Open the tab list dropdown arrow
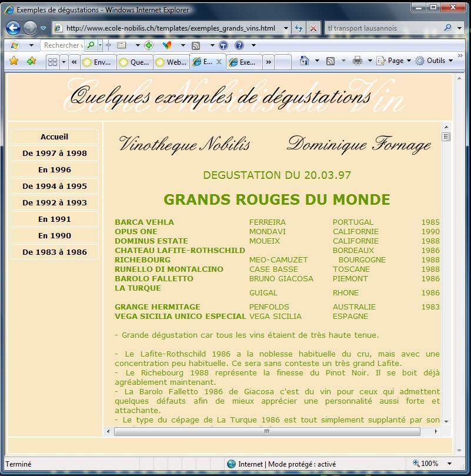This screenshot has height=476, width=471. tap(64, 62)
